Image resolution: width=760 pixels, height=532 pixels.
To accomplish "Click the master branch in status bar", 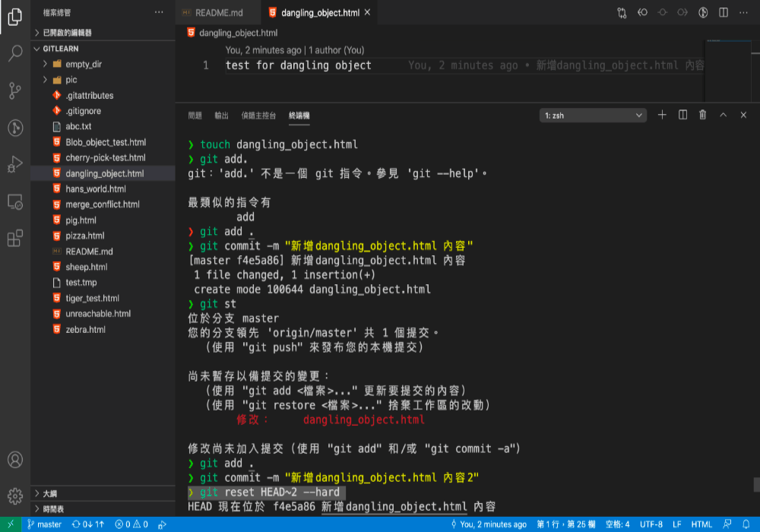I will pyautogui.click(x=44, y=524).
